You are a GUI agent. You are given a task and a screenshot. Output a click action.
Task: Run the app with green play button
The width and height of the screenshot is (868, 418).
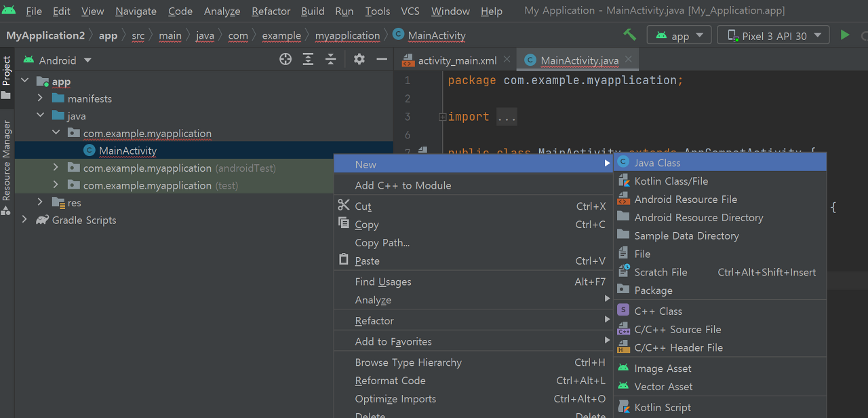844,35
